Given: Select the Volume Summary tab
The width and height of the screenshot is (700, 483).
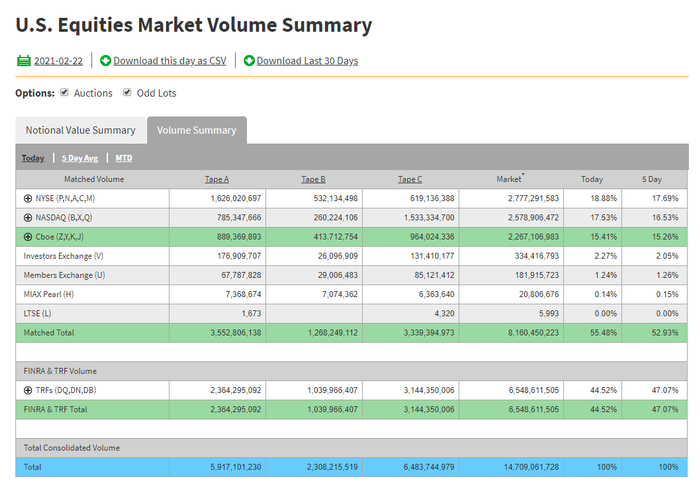Looking at the screenshot, I should click(196, 131).
